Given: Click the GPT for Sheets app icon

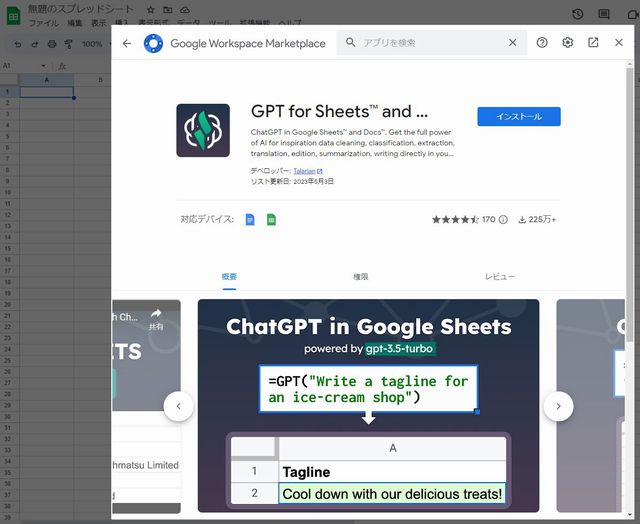Looking at the screenshot, I should [203, 130].
